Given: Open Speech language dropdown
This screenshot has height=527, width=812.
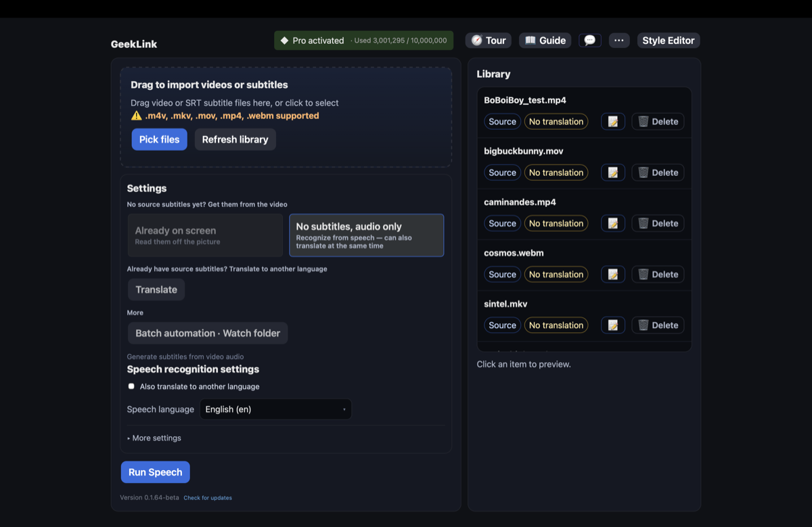Looking at the screenshot, I should (x=275, y=409).
